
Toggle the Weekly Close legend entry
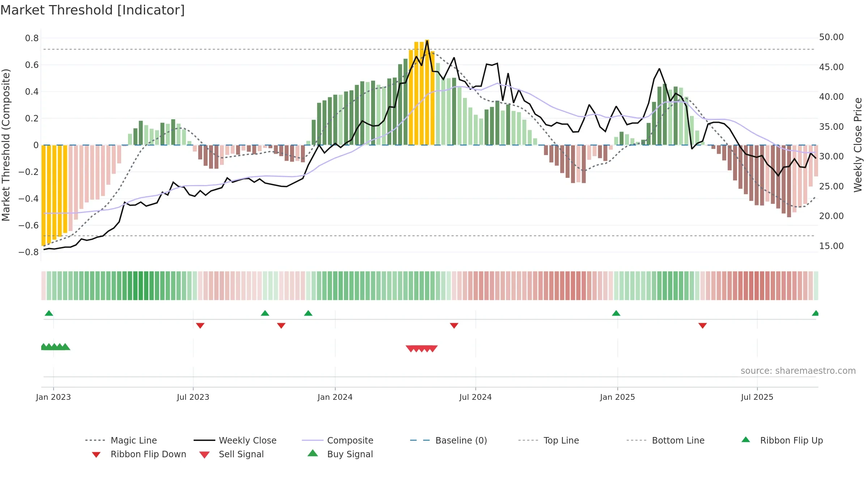(x=235, y=440)
